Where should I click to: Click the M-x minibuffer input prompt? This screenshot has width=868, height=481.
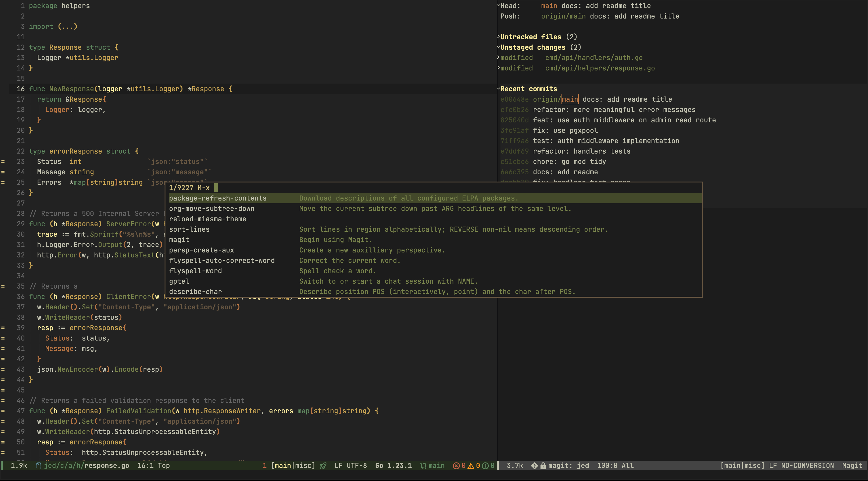point(435,188)
